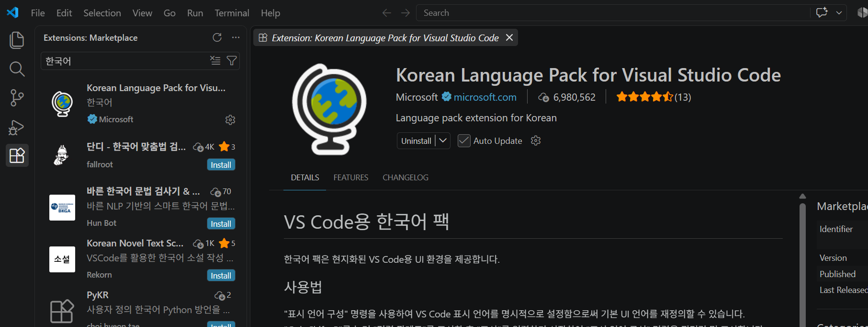
Task: Open the Edit menu
Action: tap(64, 13)
